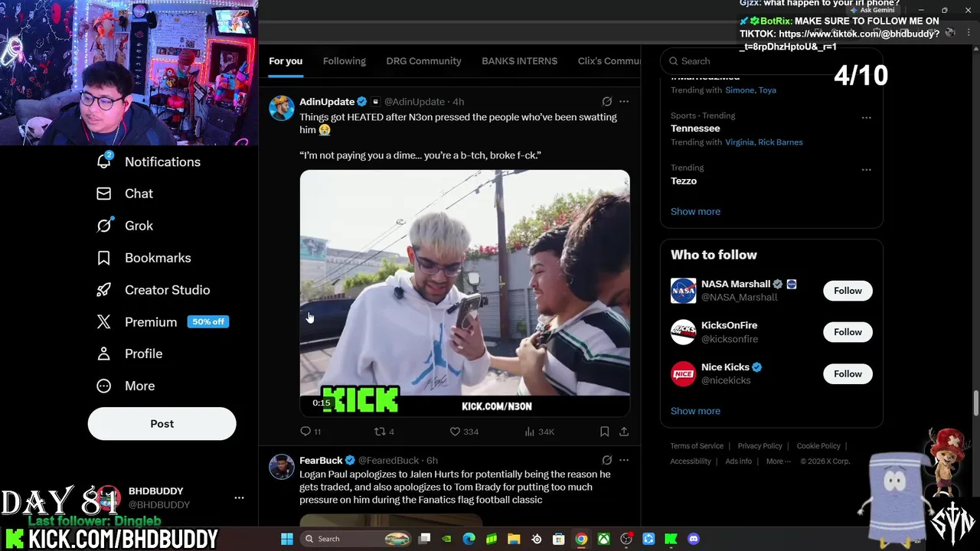
Task: Open the AdinUpdate display name link
Action: [327, 102]
